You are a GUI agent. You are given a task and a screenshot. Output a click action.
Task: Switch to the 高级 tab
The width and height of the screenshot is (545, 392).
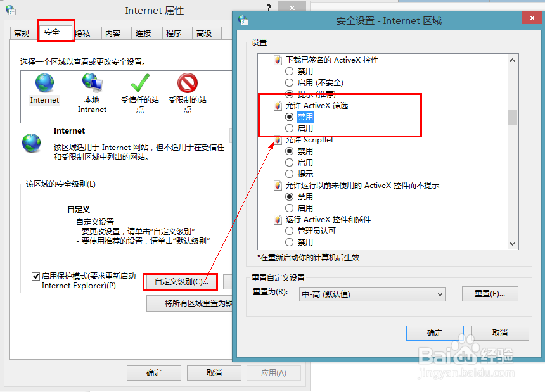[x=207, y=34]
